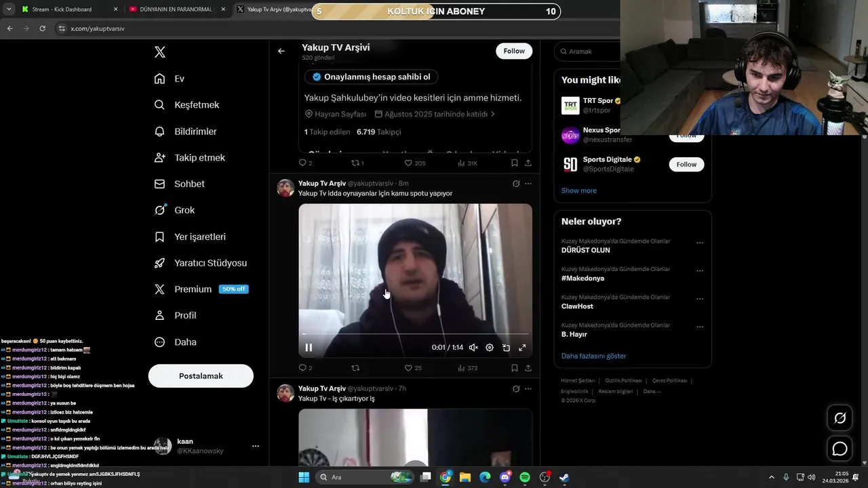Open Yaratıcı Stüdyosu
Viewport: 868px width, 488px height.
(x=200, y=263)
